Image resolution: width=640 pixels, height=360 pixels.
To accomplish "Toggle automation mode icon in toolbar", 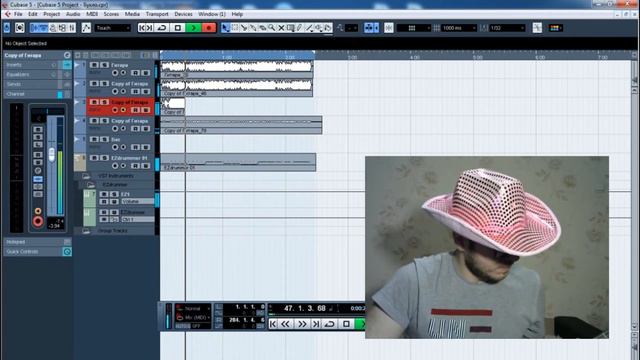I will (x=86, y=28).
